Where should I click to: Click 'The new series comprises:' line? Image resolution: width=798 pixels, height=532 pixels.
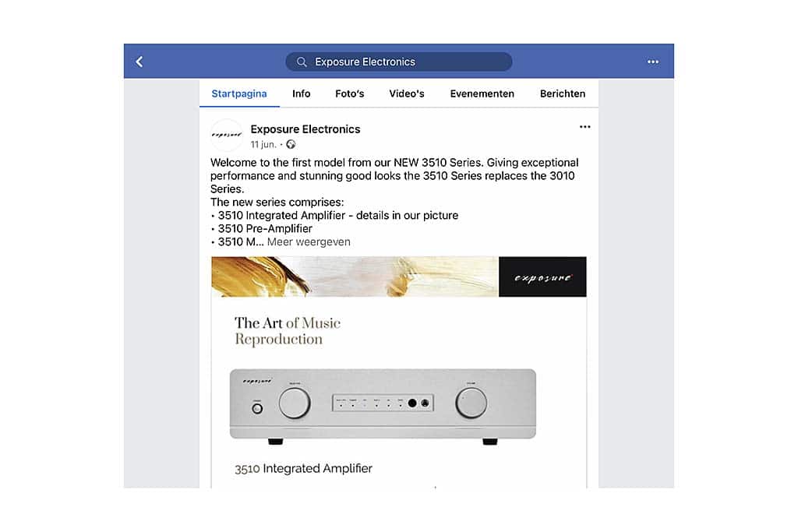point(277,203)
